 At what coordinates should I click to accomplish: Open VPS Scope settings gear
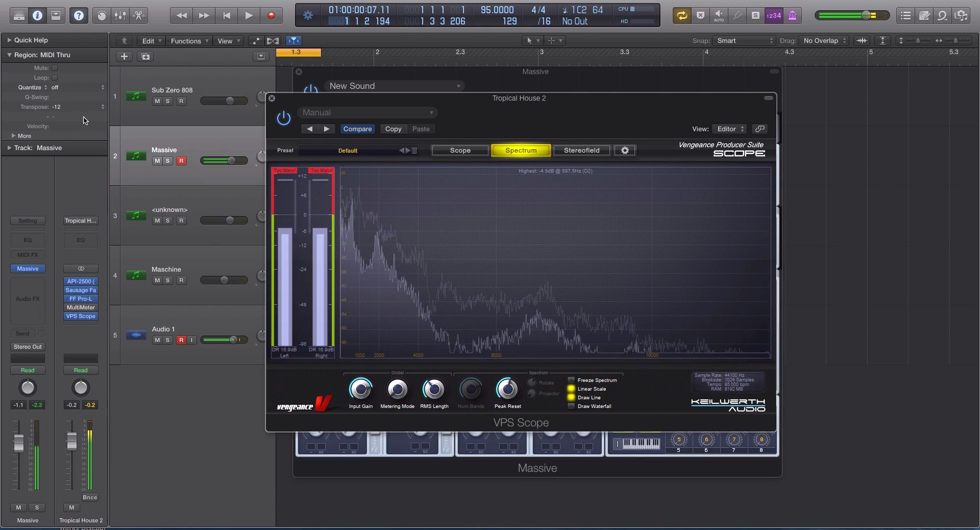624,151
